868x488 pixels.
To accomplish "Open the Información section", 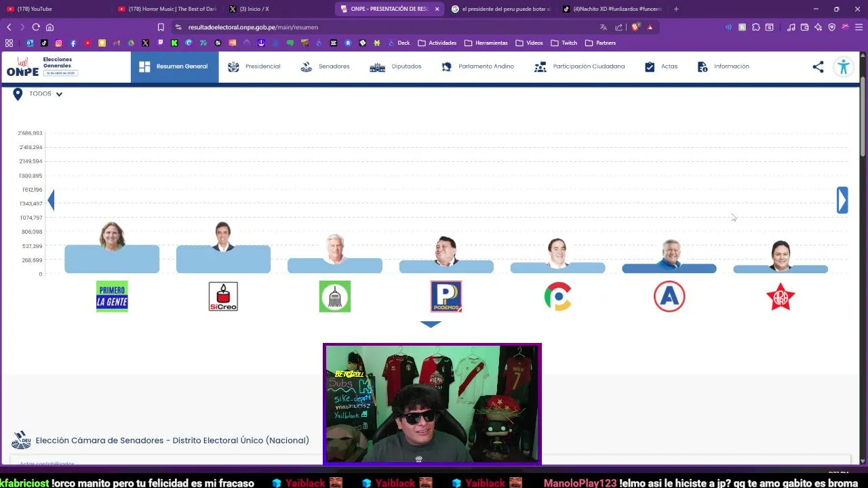I will tap(723, 66).
